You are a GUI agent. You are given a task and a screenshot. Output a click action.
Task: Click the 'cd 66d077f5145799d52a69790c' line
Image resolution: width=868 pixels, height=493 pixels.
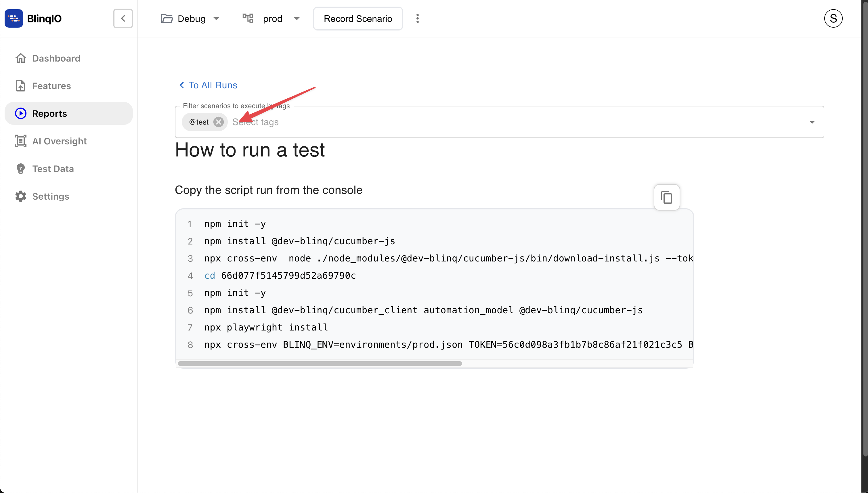pos(280,276)
